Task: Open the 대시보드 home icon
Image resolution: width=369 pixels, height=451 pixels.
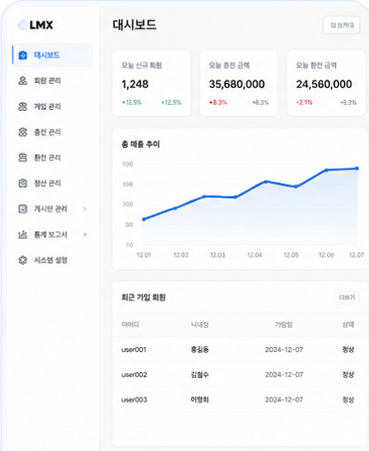Action: tap(23, 55)
